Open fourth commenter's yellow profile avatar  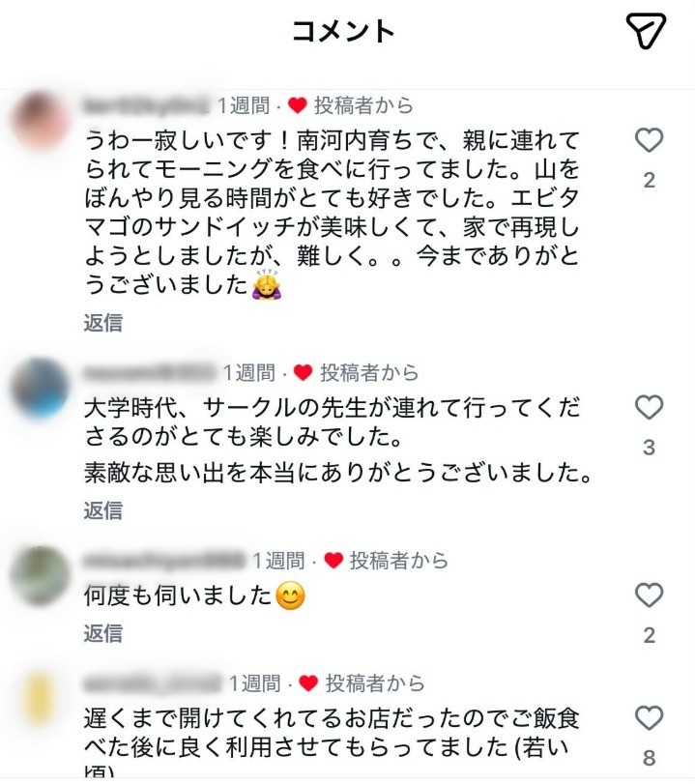(41, 699)
